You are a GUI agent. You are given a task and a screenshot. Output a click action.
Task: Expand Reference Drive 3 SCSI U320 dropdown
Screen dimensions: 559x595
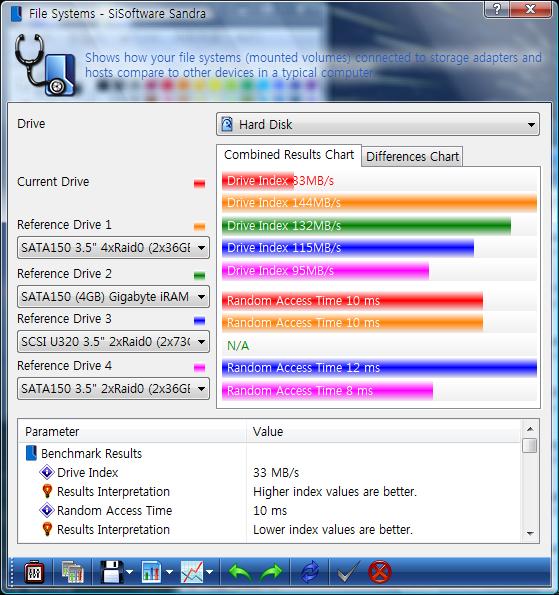coord(113,342)
